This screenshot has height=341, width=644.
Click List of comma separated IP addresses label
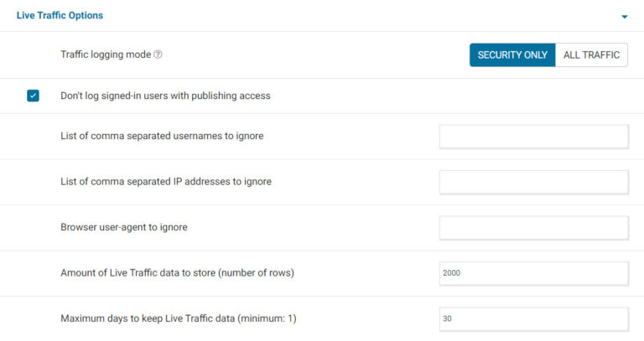165,181
